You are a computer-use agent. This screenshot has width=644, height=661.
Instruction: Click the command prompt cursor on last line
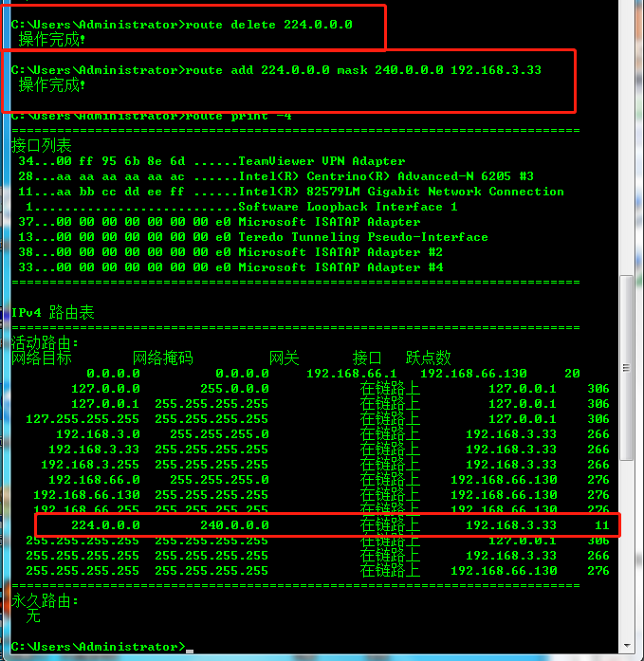(190, 649)
